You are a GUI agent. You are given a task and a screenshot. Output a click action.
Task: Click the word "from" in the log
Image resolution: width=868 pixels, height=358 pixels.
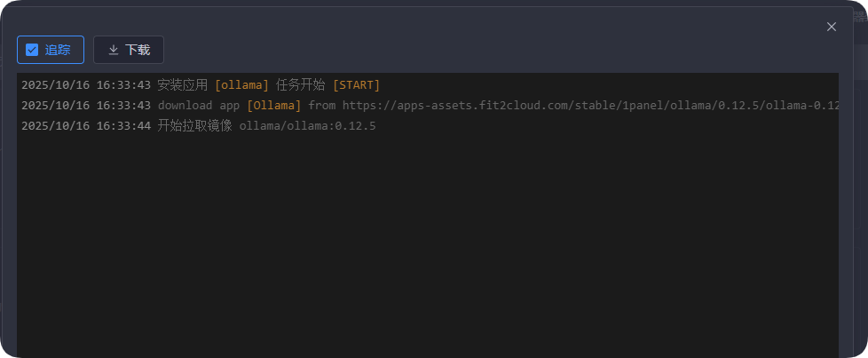[322, 106]
